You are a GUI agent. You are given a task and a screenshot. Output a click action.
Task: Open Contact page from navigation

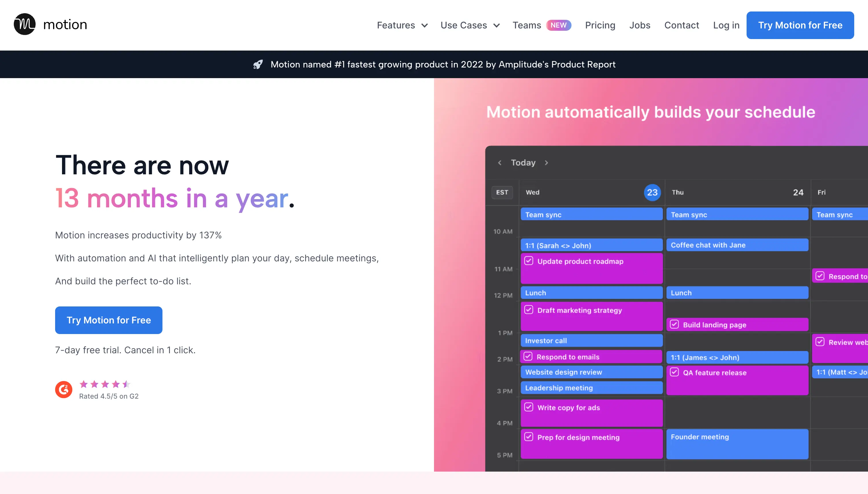681,24
